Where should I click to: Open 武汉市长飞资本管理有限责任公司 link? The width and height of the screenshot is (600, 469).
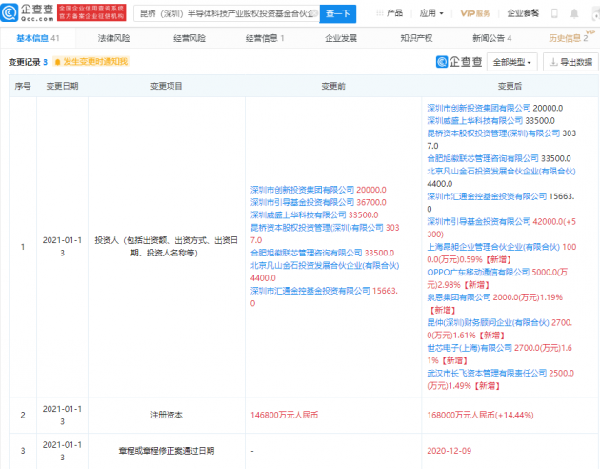(487, 373)
